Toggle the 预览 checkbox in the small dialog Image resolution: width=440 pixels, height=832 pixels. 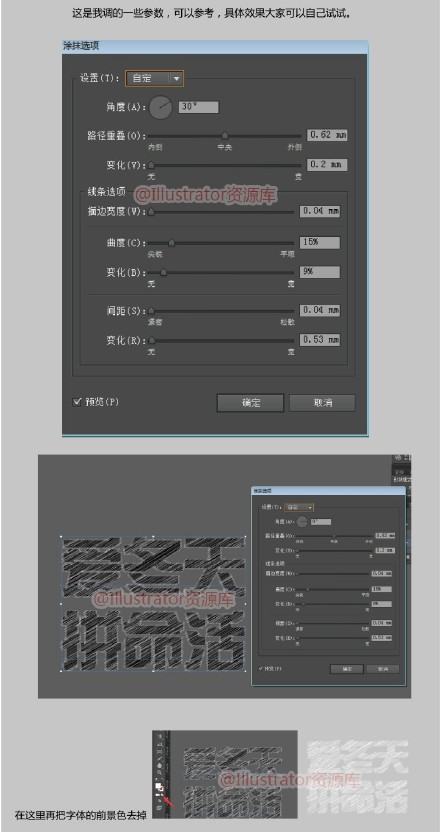pyautogui.click(x=261, y=669)
